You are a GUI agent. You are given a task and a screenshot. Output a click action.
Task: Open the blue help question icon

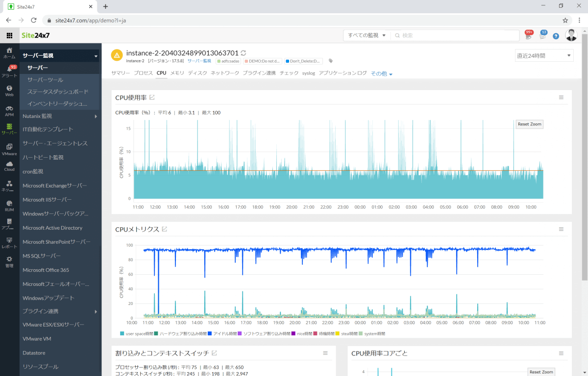coord(556,36)
